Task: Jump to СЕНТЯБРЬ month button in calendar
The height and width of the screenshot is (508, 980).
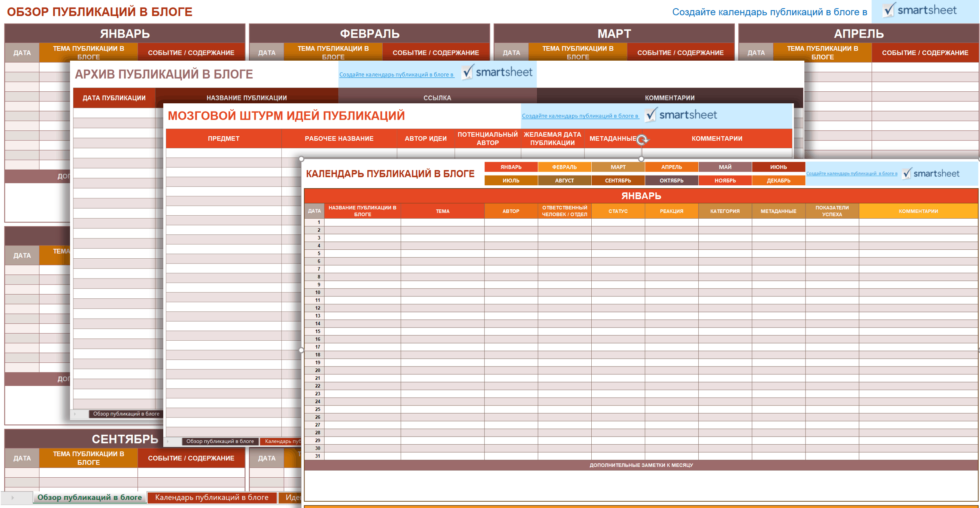Action: (618, 180)
